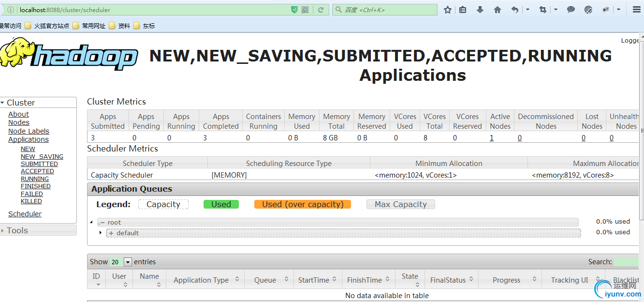Open dropdown next to bug icon
644x302 pixels.
(619, 10)
